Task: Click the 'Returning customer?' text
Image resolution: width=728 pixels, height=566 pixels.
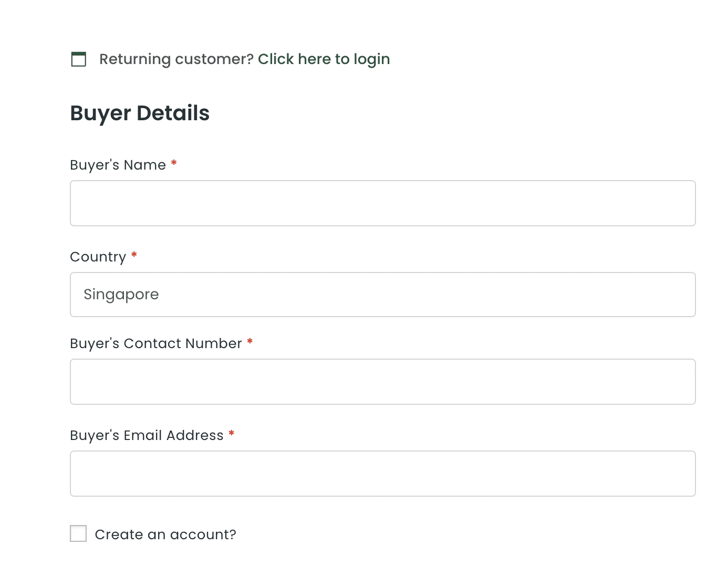Action: coord(176,59)
